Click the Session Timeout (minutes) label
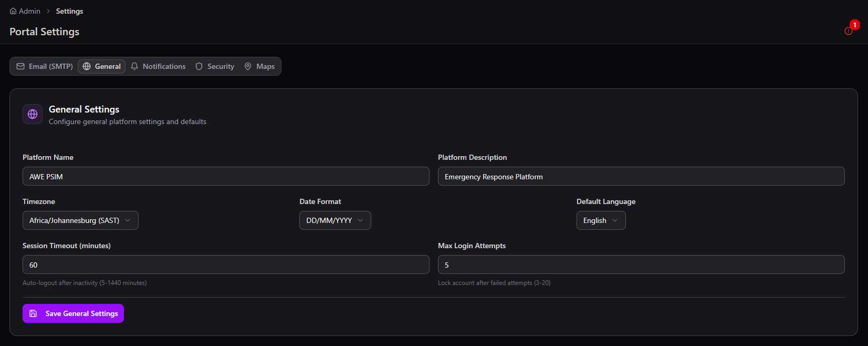The width and height of the screenshot is (868, 346). click(x=67, y=246)
